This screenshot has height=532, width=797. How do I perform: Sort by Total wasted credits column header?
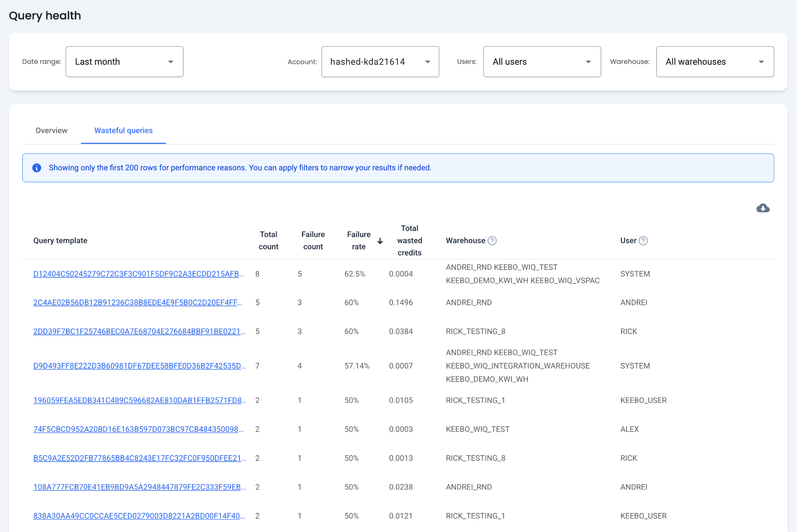[409, 240]
